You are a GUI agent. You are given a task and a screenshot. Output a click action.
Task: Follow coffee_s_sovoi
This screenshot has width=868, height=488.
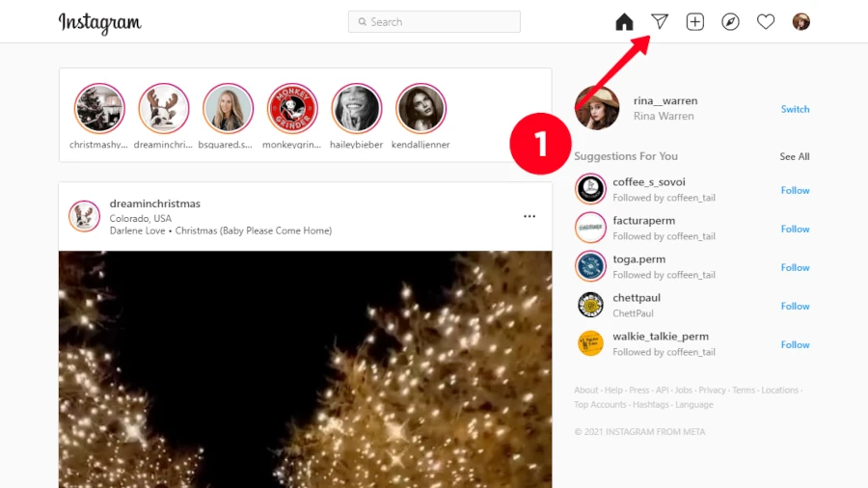coord(795,190)
